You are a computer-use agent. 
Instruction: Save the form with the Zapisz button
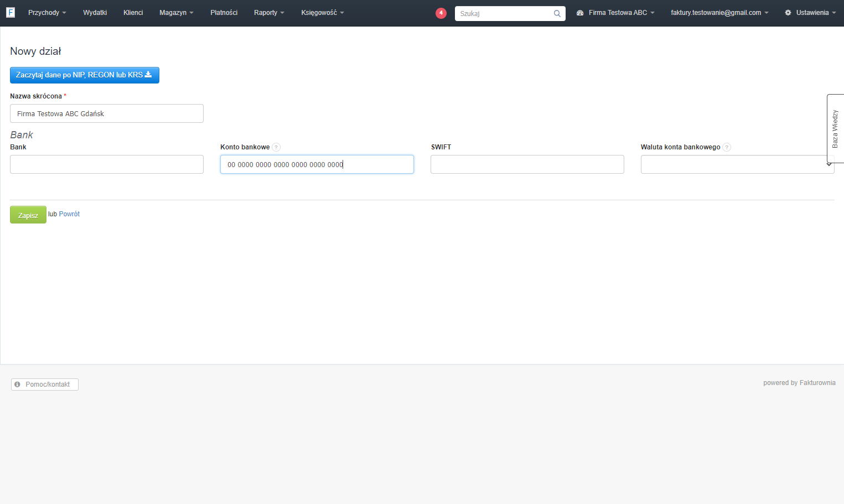pos(28,215)
